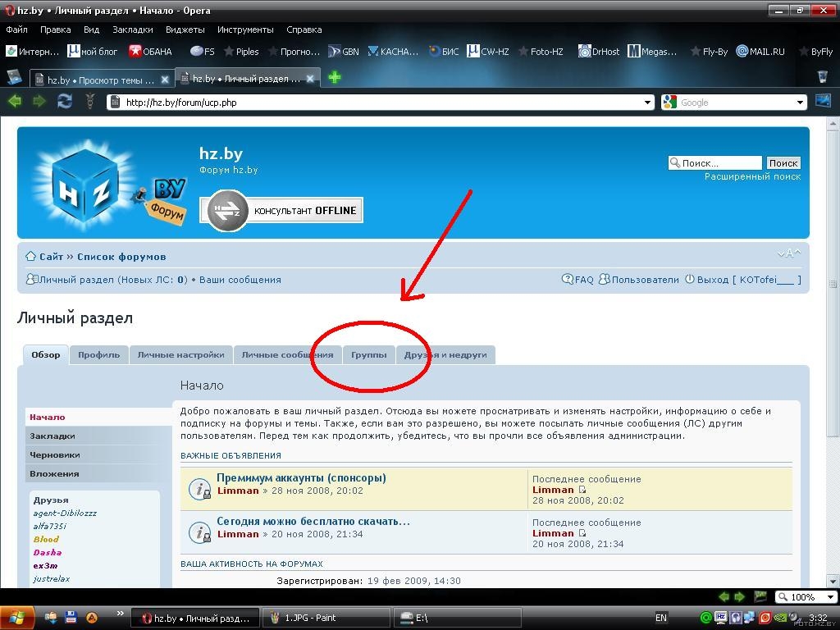Open Закладки in the left sidebar
This screenshot has width=840, height=630.
[x=98, y=436]
